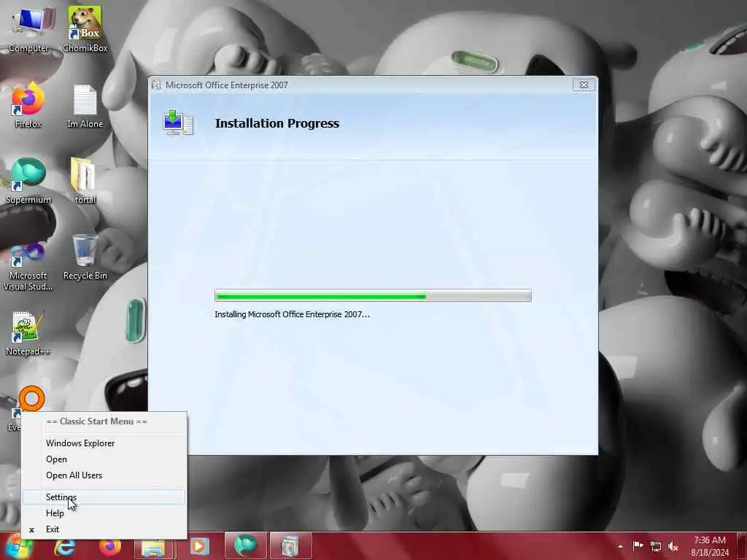Select the Microsoft Visual Studio shortcut

[28, 267]
